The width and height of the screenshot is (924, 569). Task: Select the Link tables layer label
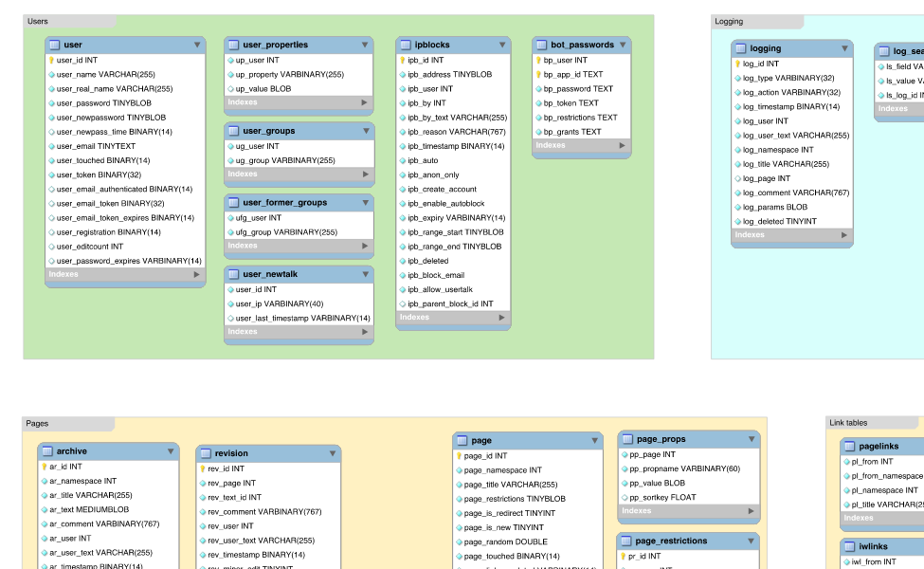848,423
